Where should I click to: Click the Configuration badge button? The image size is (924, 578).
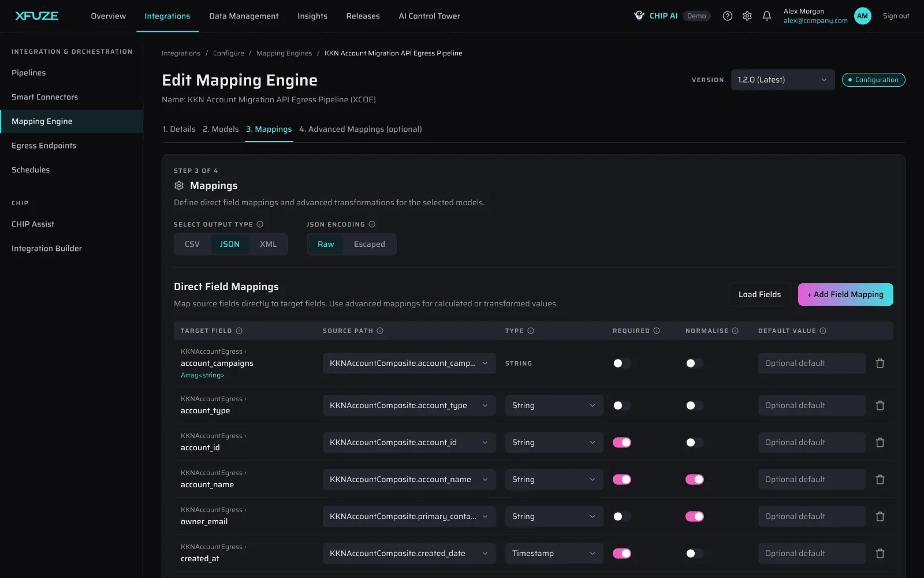[873, 80]
